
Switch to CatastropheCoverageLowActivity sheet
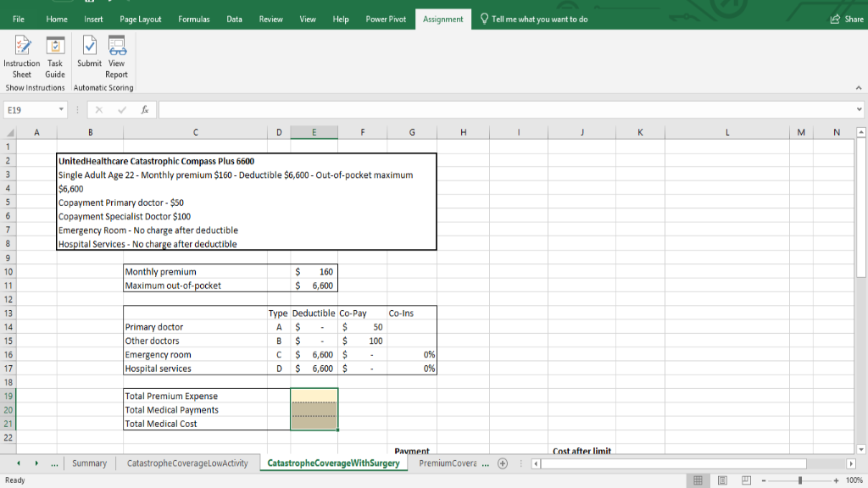[x=187, y=463]
